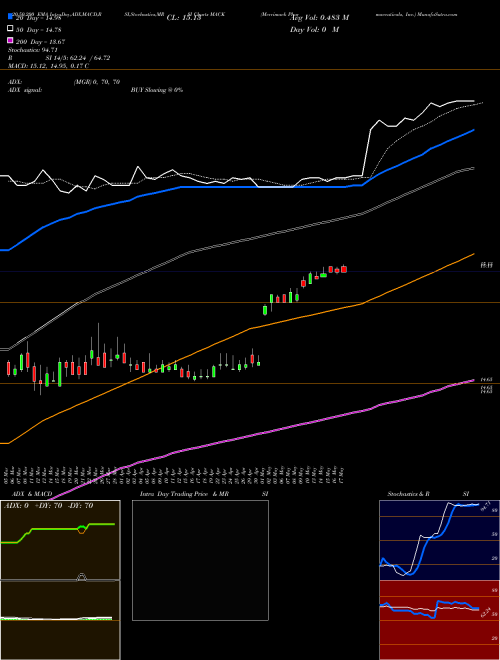Click the white 50 Day legend swatch
Screen dimensions: 500x660
[x=10, y=29]
